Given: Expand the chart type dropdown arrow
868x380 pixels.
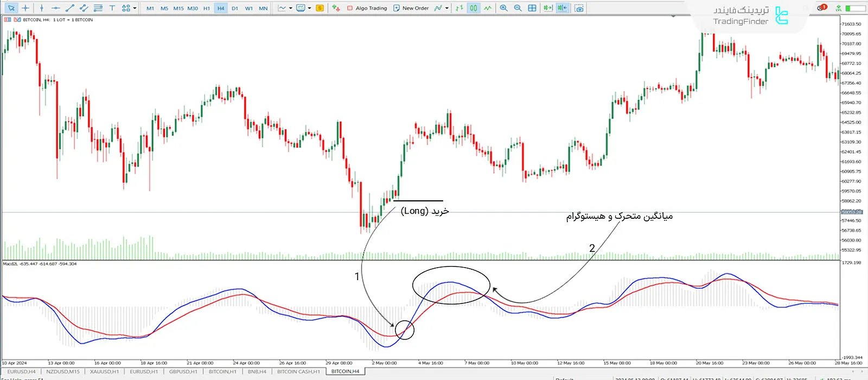Looking at the screenshot, I should [x=291, y=8].
